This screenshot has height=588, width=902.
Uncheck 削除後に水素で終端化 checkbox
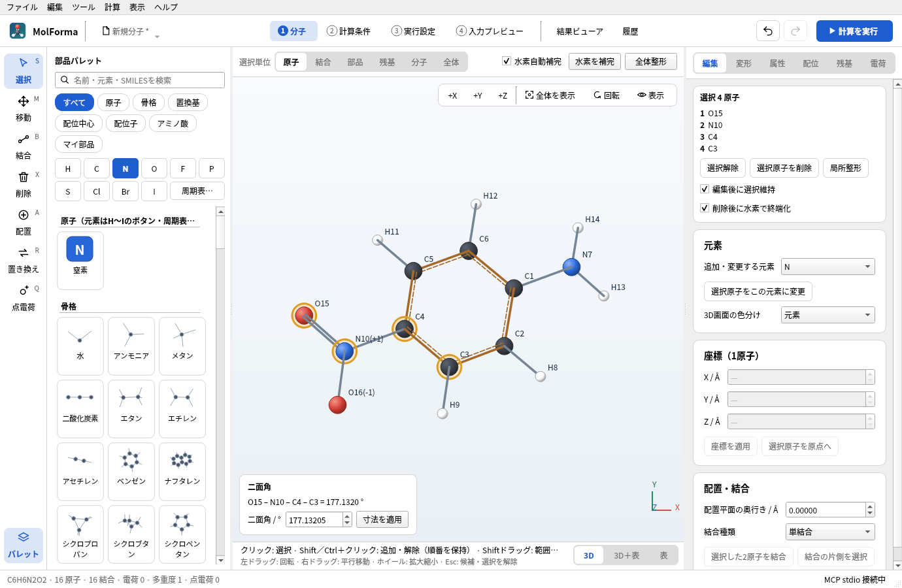[705, 208]
